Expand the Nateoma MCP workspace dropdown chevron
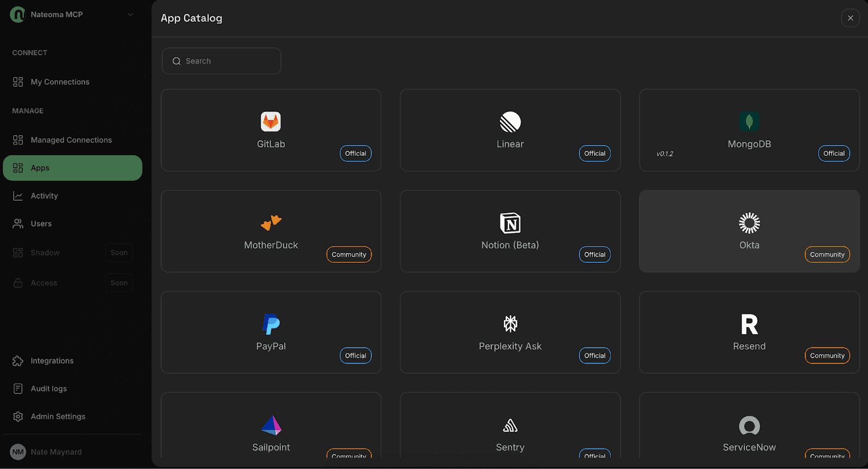The height and width of the screenshot is (469, 868). tap(130, 15)
